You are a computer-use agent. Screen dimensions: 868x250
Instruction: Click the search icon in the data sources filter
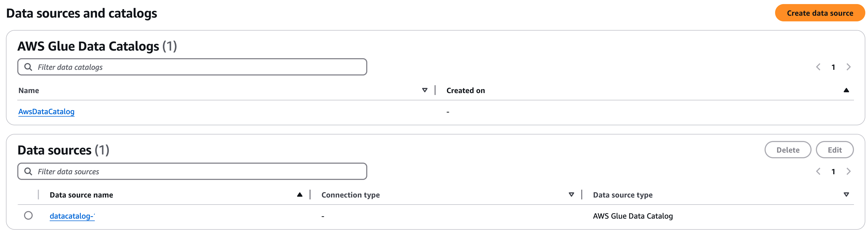(x=28, y=171)
